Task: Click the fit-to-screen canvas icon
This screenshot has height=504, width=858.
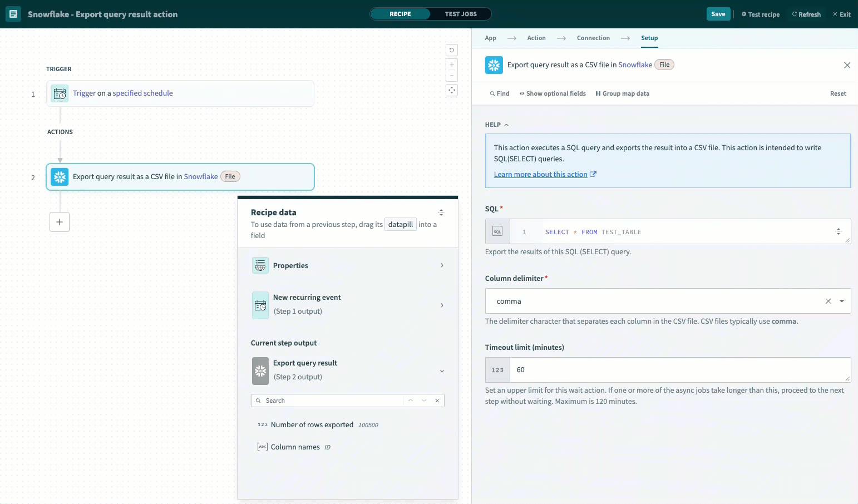Action: (452, 90)
